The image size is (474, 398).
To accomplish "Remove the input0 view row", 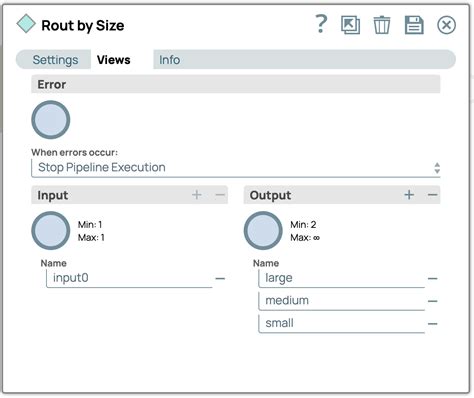I will coord(220,278).
